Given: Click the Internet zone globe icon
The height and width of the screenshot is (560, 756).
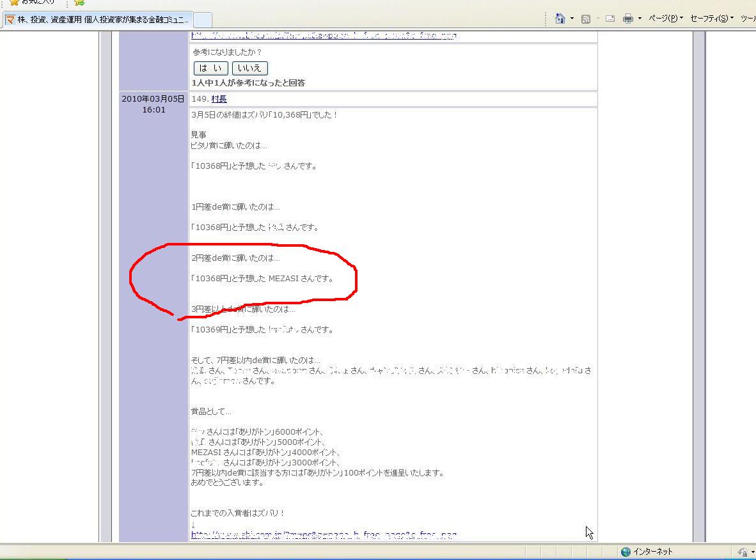Looking at the screenshot, I should tap(626, 552).
